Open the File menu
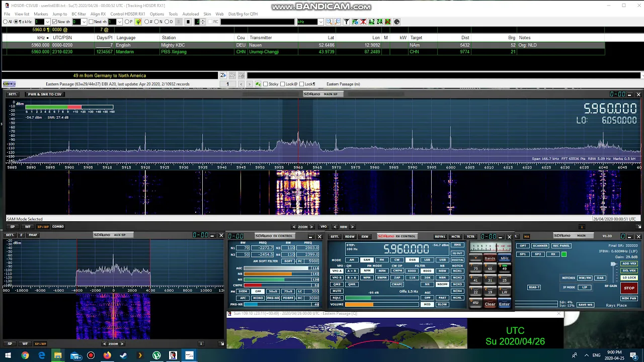 pyautogui.click(x=7, y=14)
